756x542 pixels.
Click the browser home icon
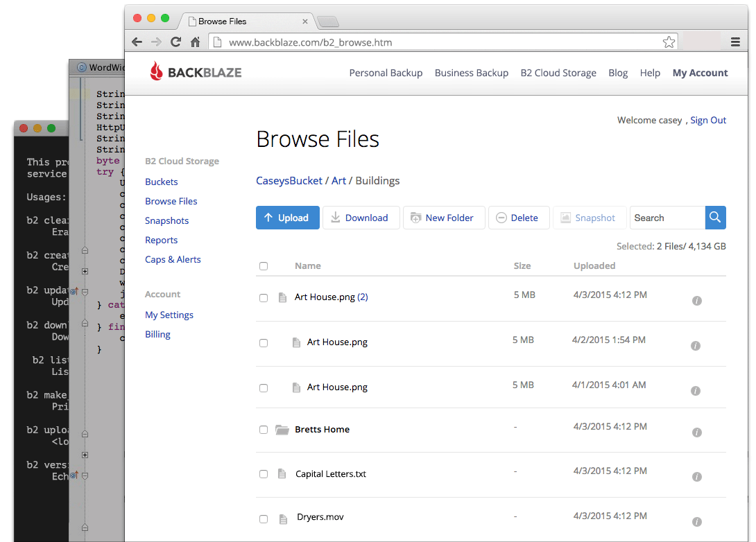(x=196, y=42)
